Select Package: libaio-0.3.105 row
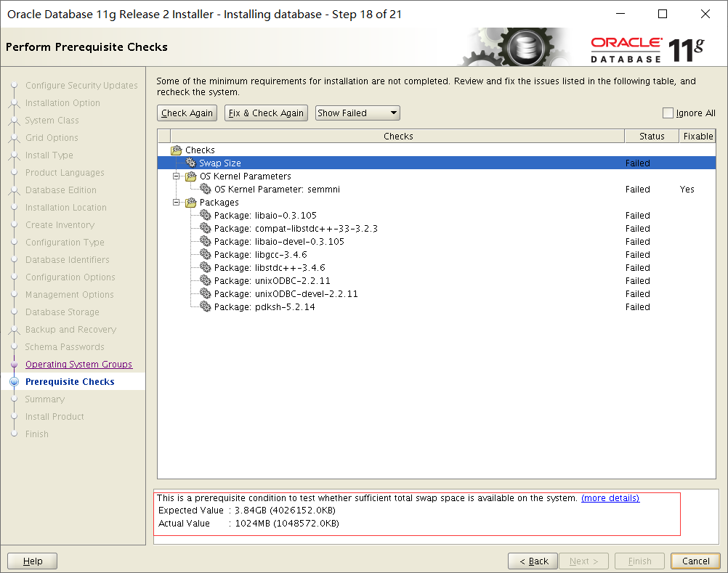Screen dimensions: 728x573 click(437, 215)
